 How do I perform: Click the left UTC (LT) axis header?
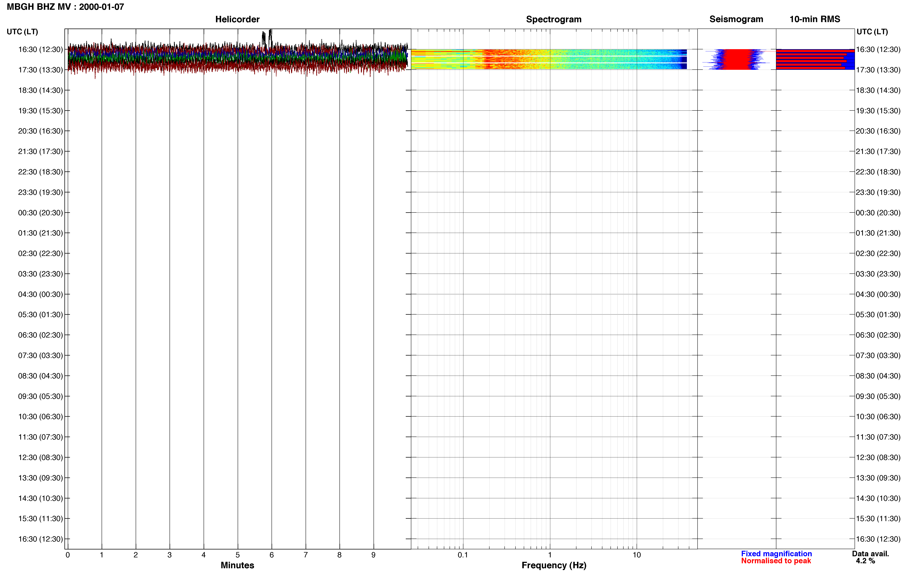click(22, 32)
